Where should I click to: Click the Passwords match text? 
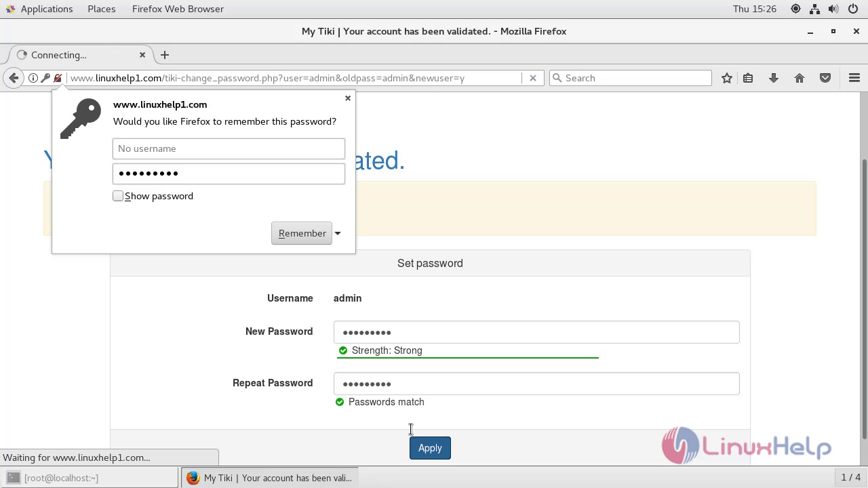tap(386, 402)
